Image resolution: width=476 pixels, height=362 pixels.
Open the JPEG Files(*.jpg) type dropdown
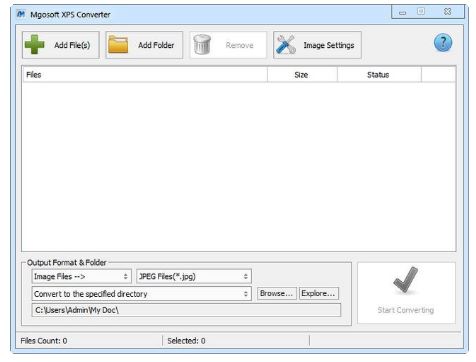click(x=194, y=276)
